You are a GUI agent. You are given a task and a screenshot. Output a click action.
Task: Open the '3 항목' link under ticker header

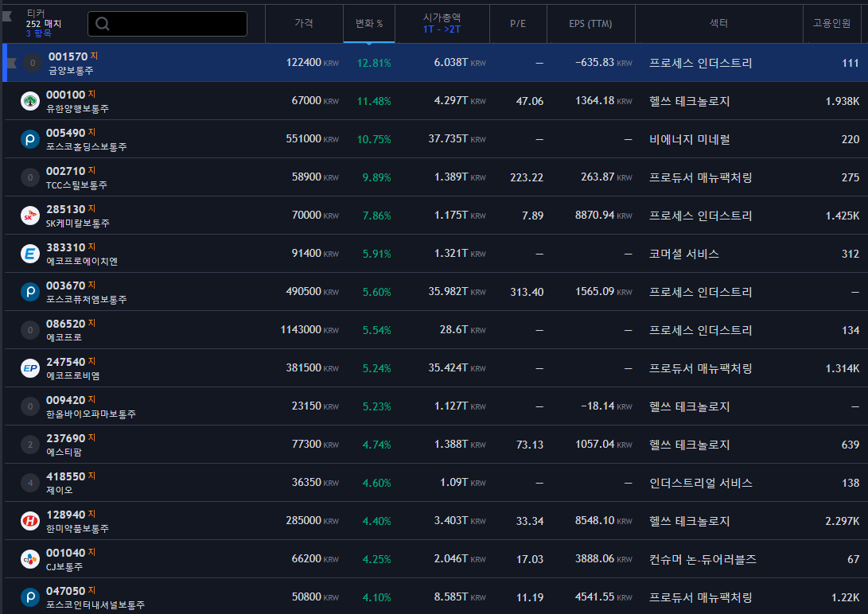(x=39, y=33)
